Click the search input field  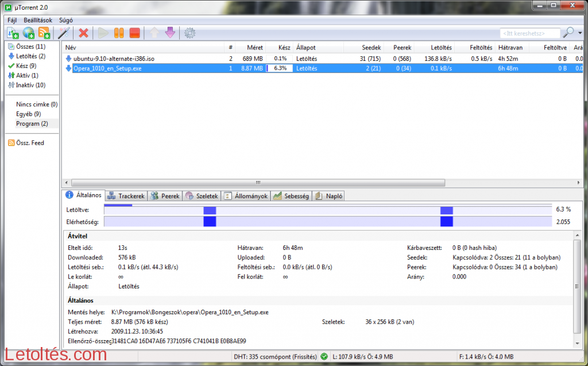point(530,33)
